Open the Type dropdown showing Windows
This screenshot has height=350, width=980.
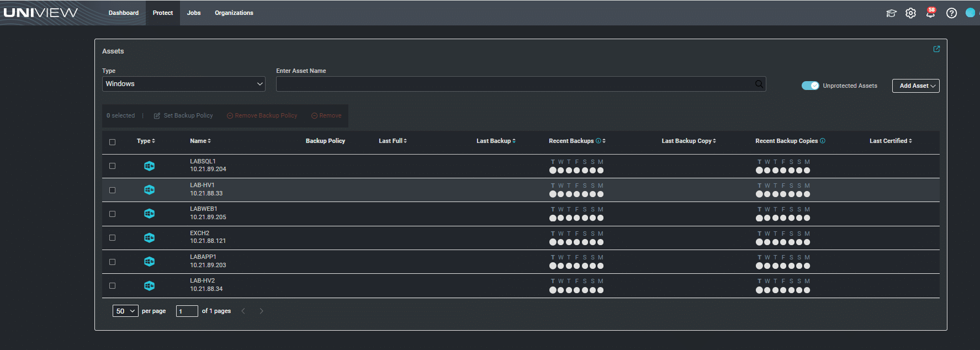click(x=183, y=84)
